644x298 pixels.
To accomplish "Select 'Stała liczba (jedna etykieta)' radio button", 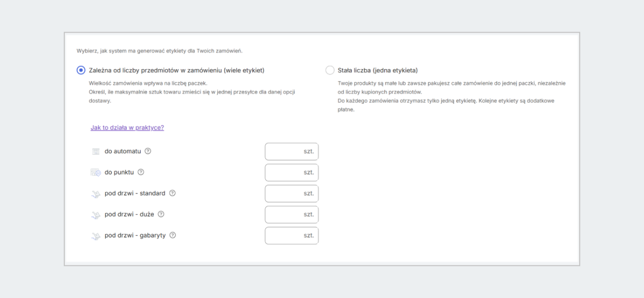I will 330,70.
